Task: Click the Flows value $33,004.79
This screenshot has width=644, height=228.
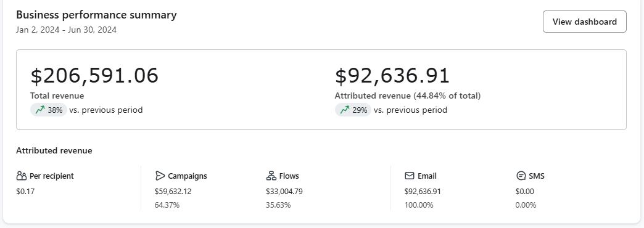Action: click(x=284, y=192)
